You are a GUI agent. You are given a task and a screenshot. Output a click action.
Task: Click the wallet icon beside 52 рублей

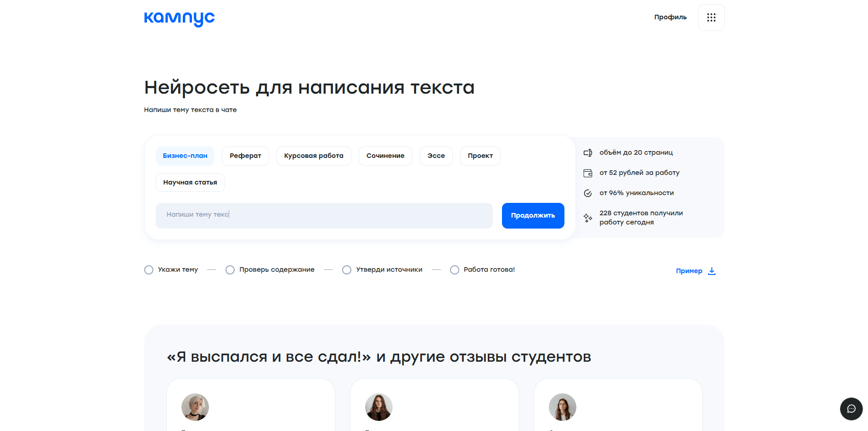(x=587, y=173)
